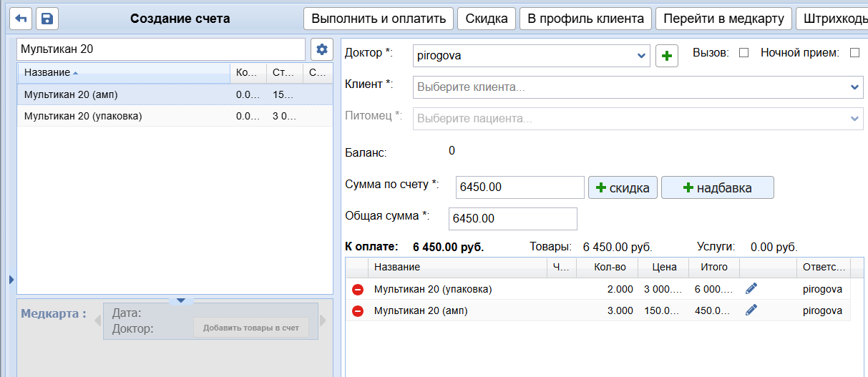The image size is (868, 377).
Task: Select Мультикан 20 (упаковка) in product list
Action: (x=83, y=116)
